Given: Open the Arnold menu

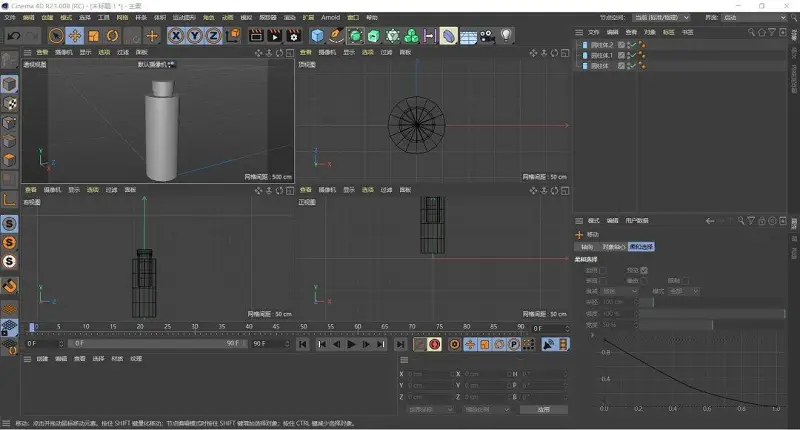Looking at the screenshot, I should pos(331,18).
